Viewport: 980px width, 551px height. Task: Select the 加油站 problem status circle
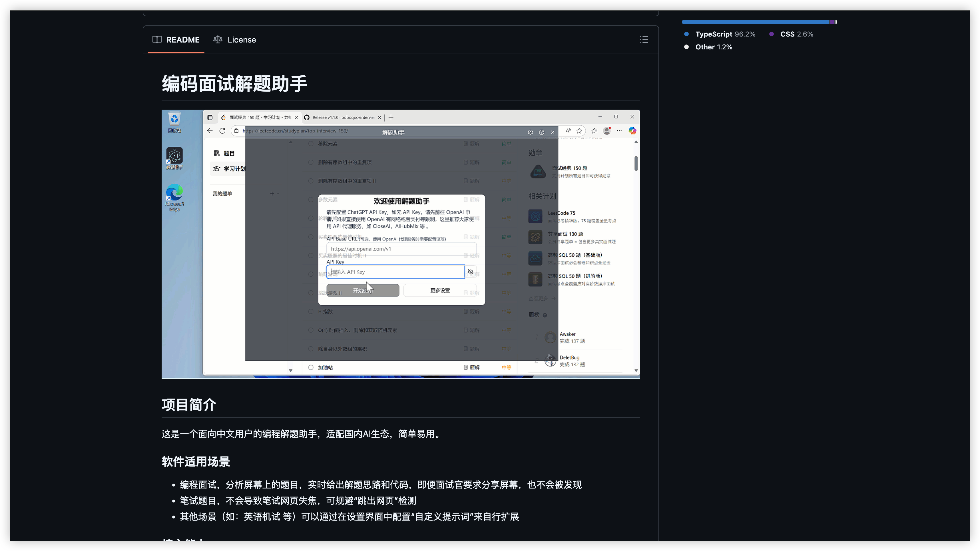311,367
